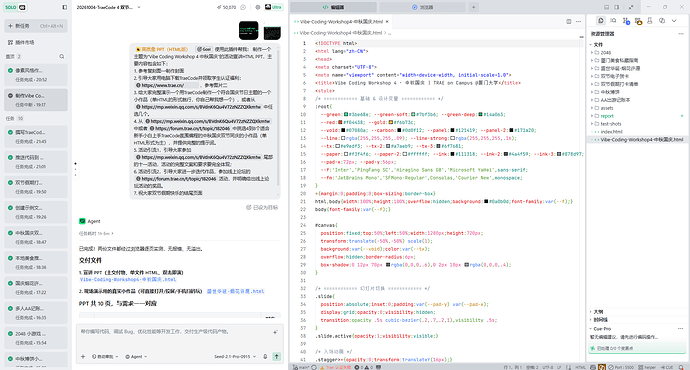Click the #f04438 red color swatch

click(x=341, y=122)
